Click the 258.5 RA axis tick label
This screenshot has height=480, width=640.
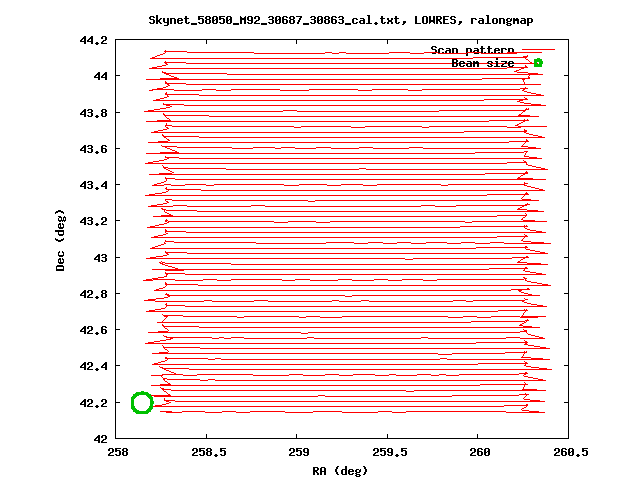(209, 452)
